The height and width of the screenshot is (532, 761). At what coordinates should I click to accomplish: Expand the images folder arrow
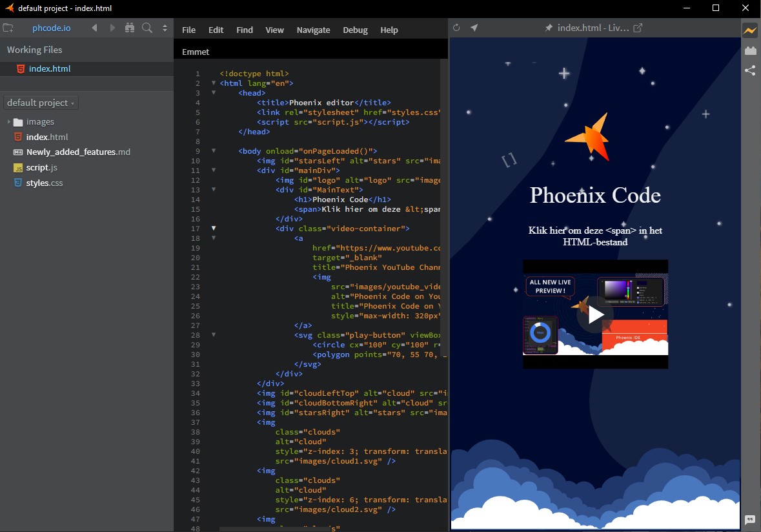coord(9,121)
